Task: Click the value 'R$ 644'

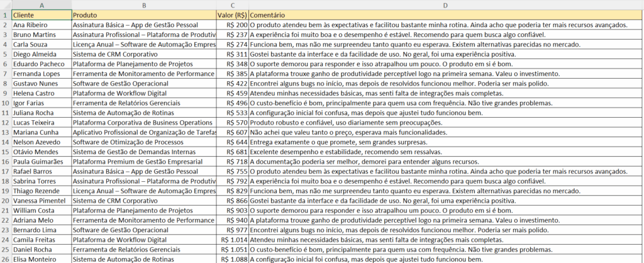Action: (233, 142)
